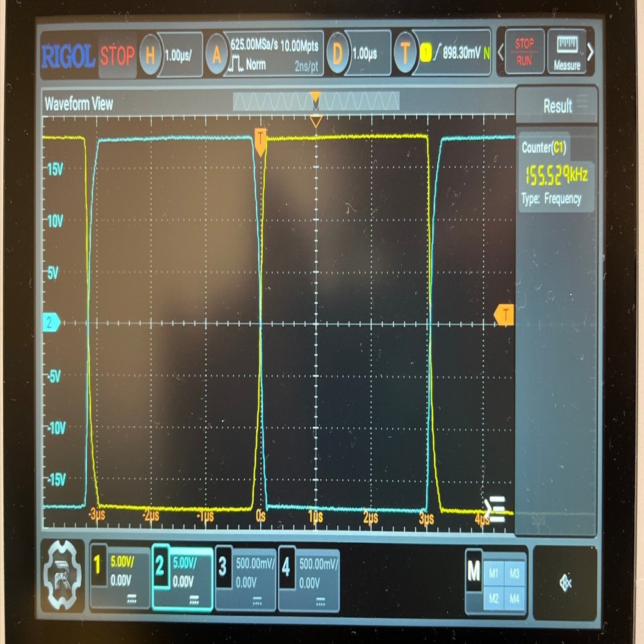Enable Channel 3 display
The width and height of the screenshot is (644, 644).
[x=245, y=575]
